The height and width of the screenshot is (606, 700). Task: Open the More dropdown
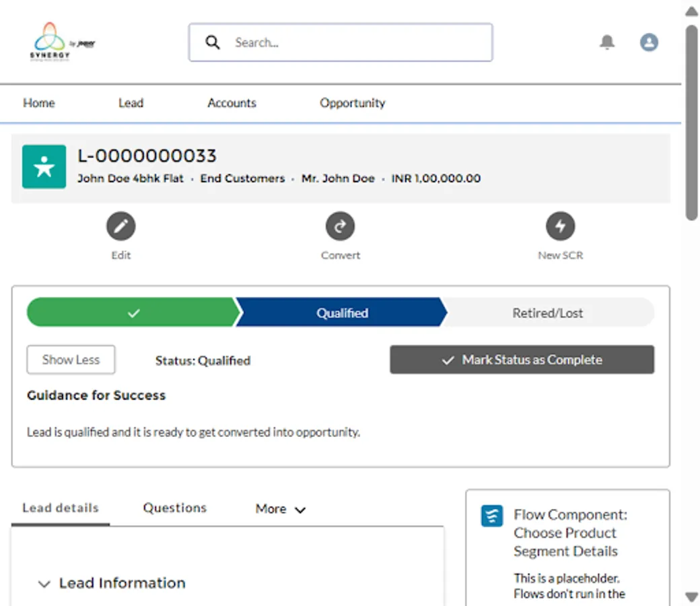(279, 509)
